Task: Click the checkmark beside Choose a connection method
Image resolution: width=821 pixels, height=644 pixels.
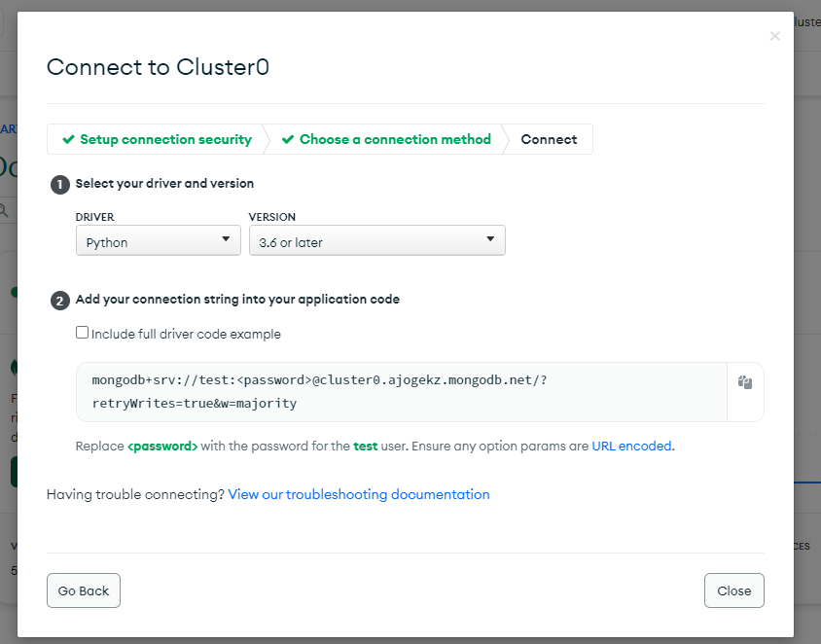Action: [x=288, y=139]
